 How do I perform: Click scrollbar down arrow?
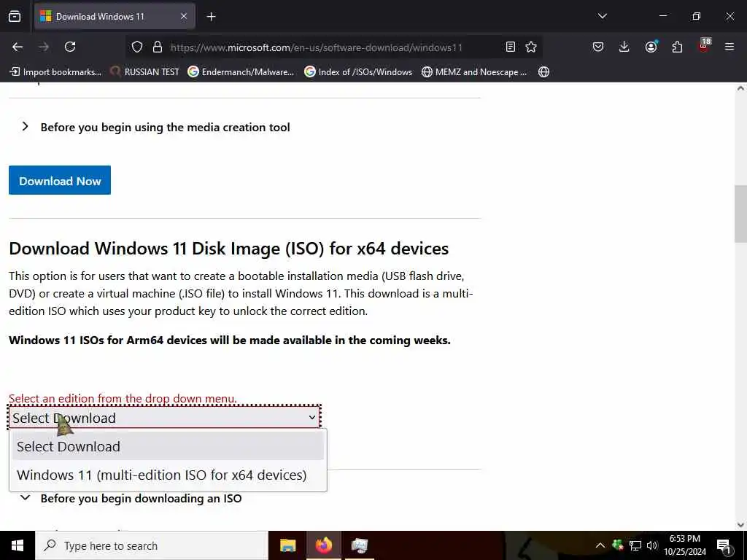pos(740,525)
